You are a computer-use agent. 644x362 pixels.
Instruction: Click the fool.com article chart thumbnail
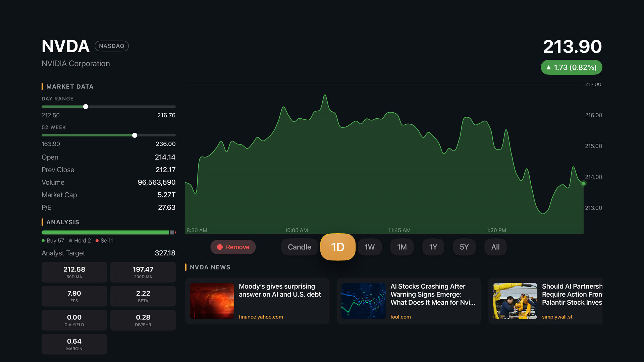click(x=364, y=301)
